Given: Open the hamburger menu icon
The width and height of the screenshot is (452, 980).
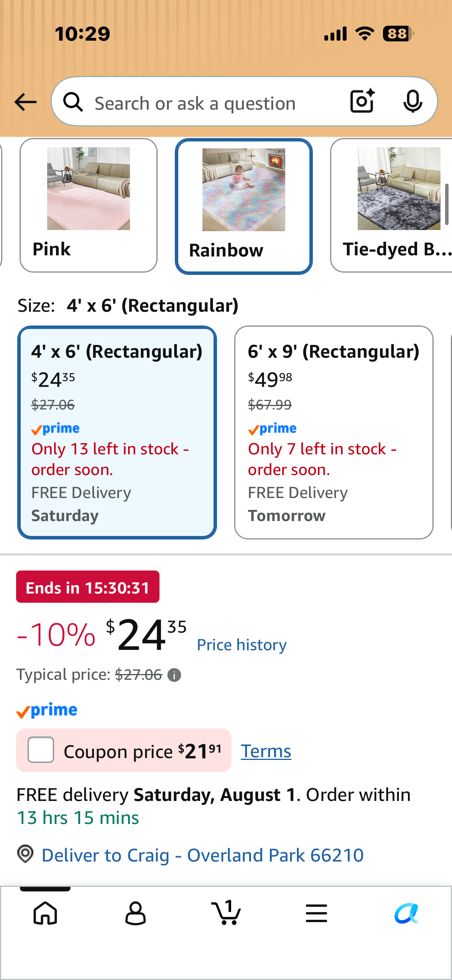Looking at the screenshot, I should tap(316, 913).
